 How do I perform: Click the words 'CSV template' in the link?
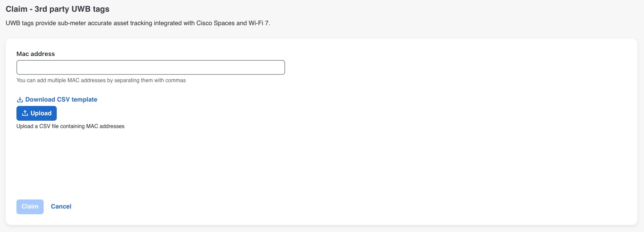pos(77,100)
